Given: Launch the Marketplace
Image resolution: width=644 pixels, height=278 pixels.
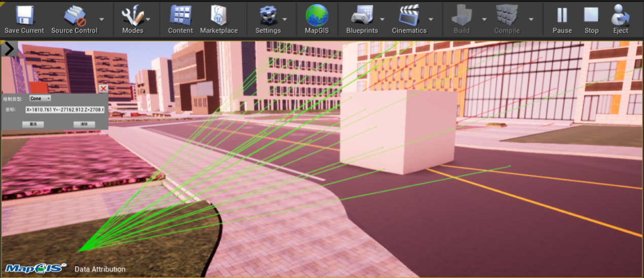Looking at the screenshot, I should [219, 15].
